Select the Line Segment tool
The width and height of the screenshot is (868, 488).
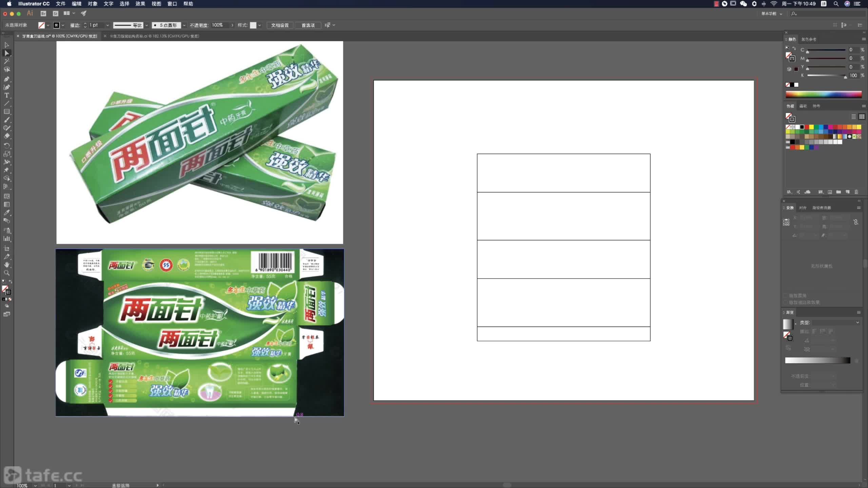click(6, 103)
